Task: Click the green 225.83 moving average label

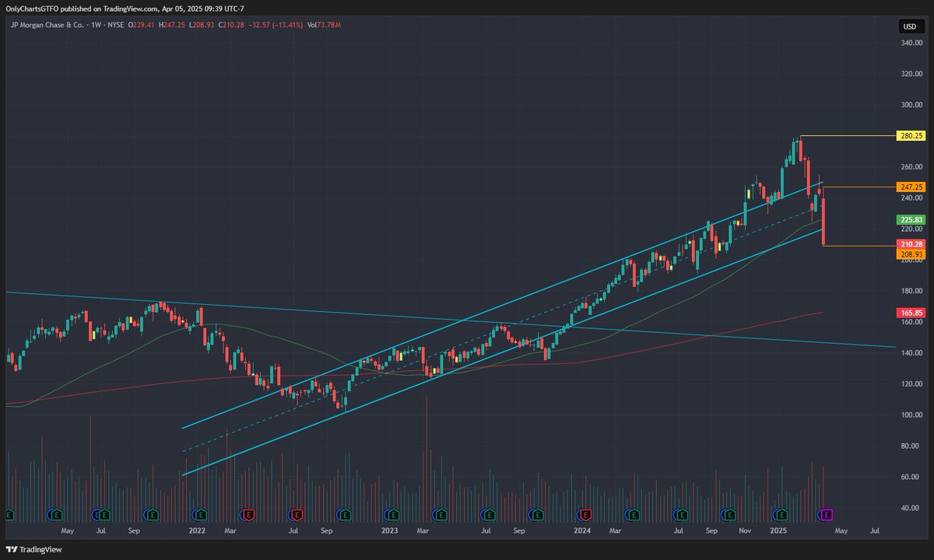Action: tap(911, 220)
